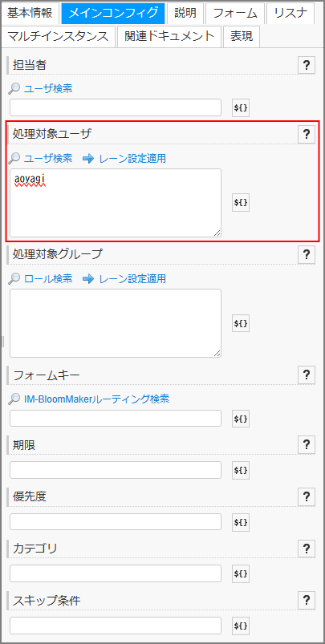This screenshot has width=325, height=644.
Task: Click magnifier icon beside 担当者 ユーザ検索
Action: 14,89
